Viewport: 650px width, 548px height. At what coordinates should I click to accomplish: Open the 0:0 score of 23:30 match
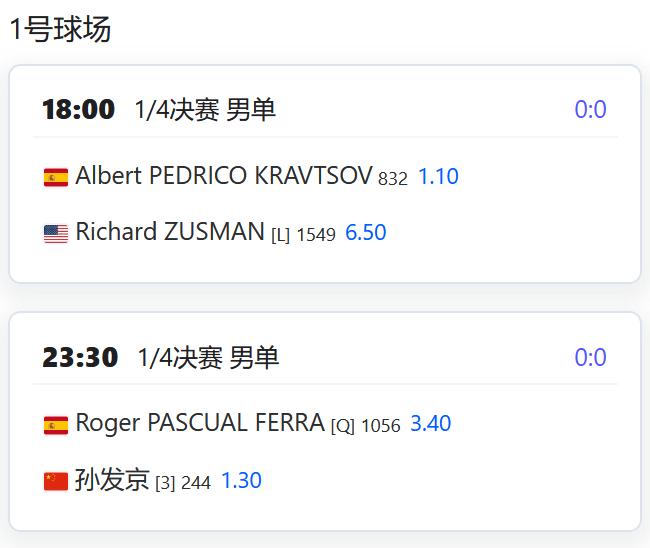(x=590, y=357)
